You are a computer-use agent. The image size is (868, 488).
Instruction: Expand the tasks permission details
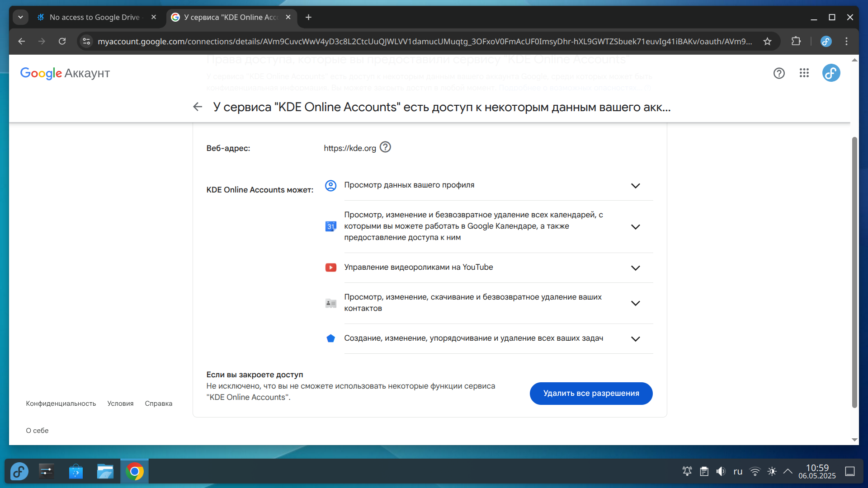pos(636,339)
